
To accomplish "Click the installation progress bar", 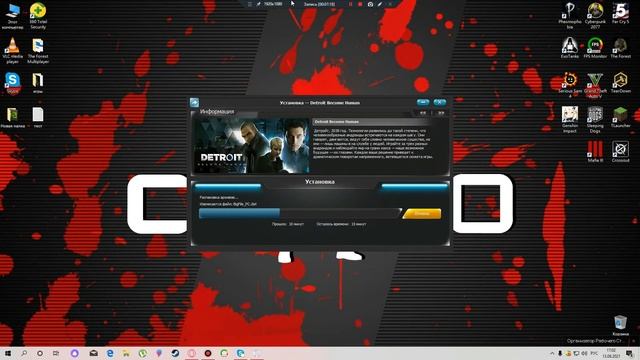I will coord(300,213).
